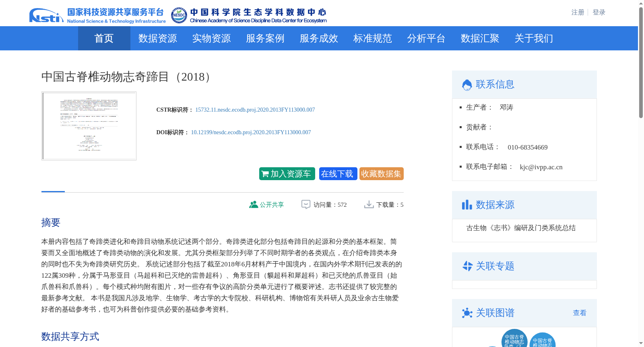Screen dimensions: 644x347
Task: Click the email kjc@ivpp.ac.cn
Action: pyautogui.click(x=541, y=167)
